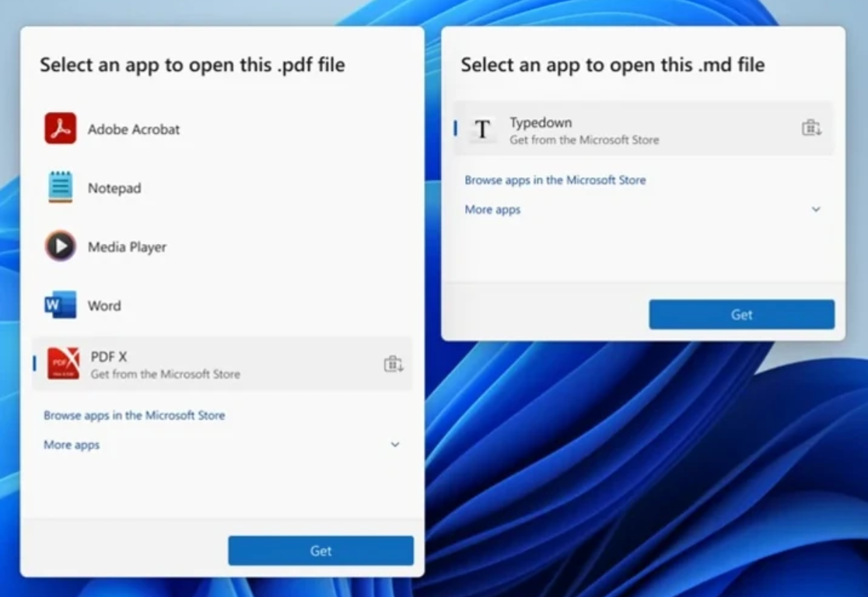
Task: Follow Browse apps in Microsoft Store link for .md
Action: [x=555, y=180]
